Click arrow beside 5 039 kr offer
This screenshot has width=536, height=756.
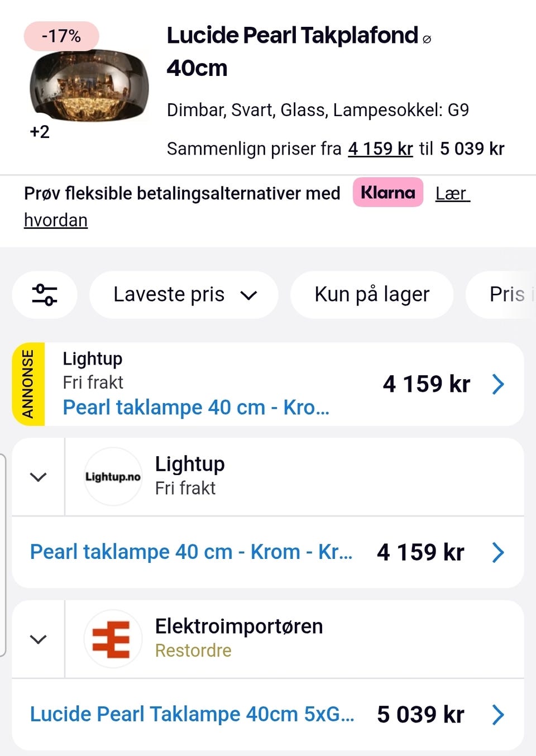pyautogui.click(x=498, y=714)
